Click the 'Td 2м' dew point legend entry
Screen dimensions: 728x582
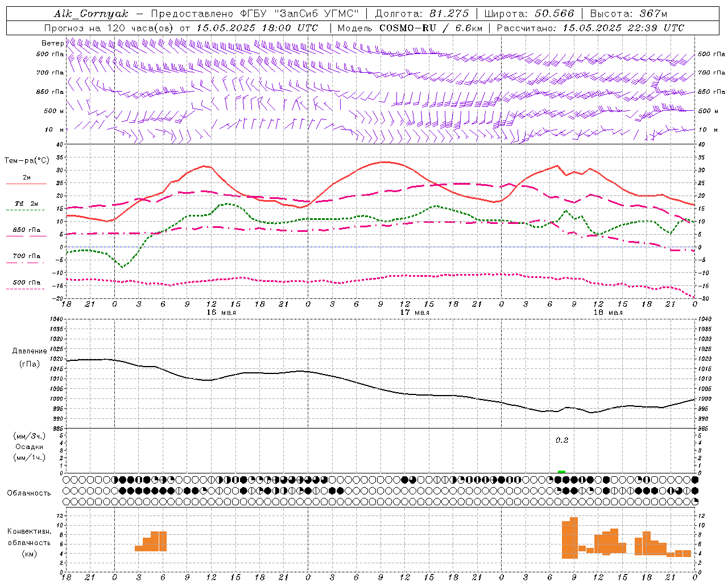(x=26, y=203)
